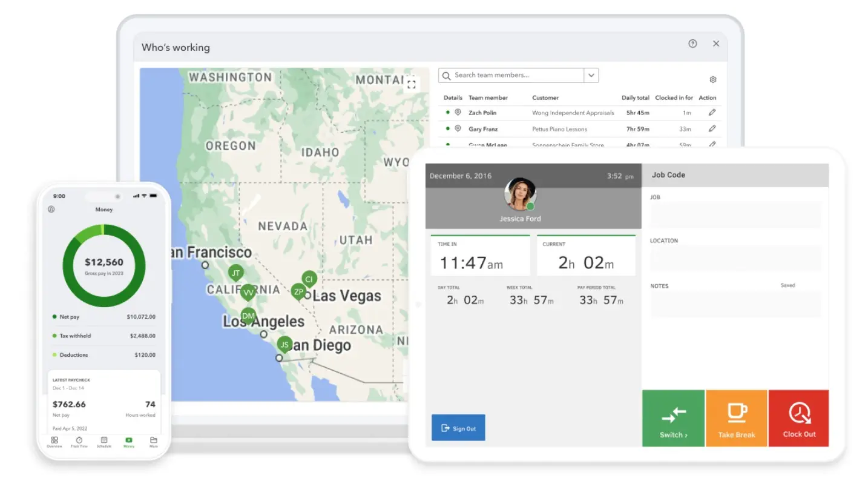
Task: Click edit pencil for Gary Franz
Action: 712,129
